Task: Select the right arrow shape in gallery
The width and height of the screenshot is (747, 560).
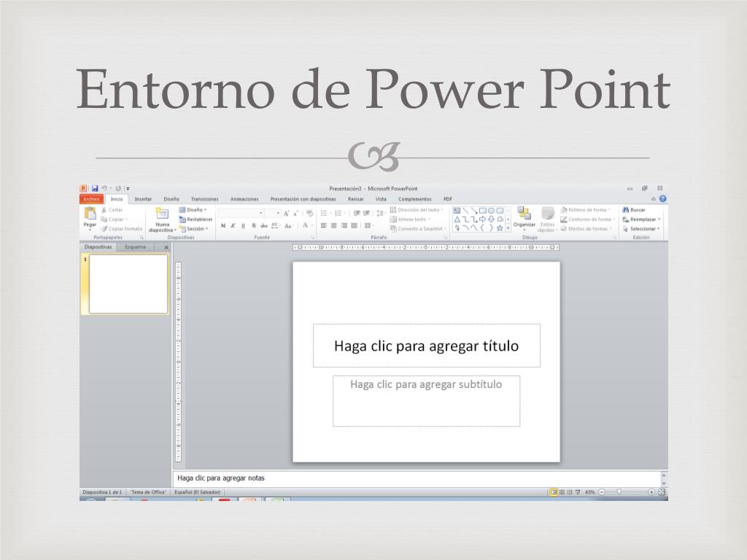Action: [483, 219]
